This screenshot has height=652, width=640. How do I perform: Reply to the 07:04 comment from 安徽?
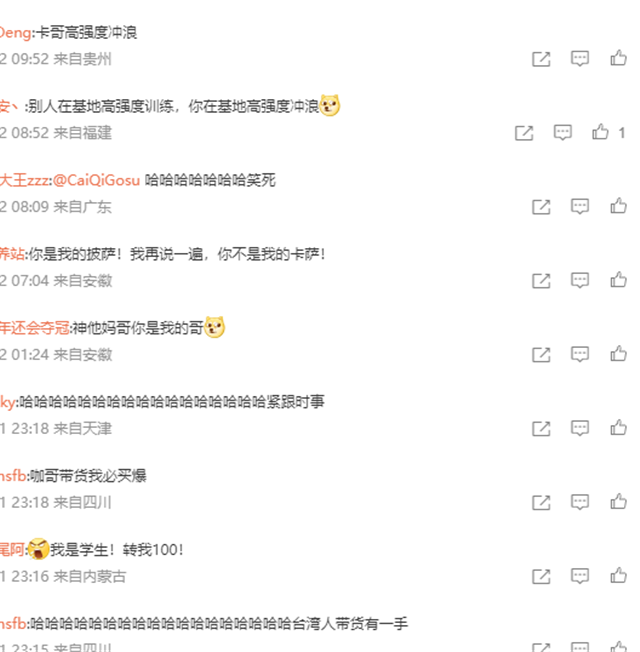pos(580,281)
